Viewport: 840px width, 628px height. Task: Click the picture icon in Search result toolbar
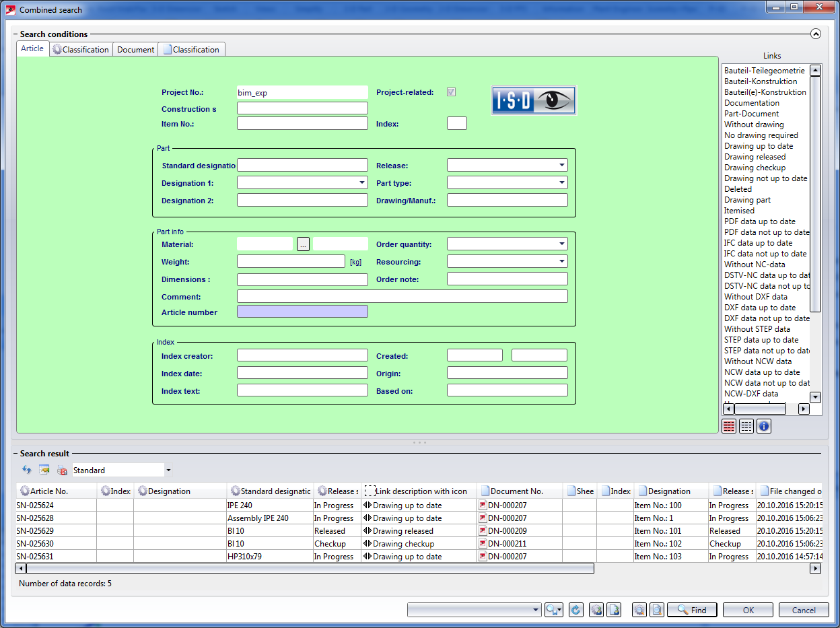pos(44,470)
